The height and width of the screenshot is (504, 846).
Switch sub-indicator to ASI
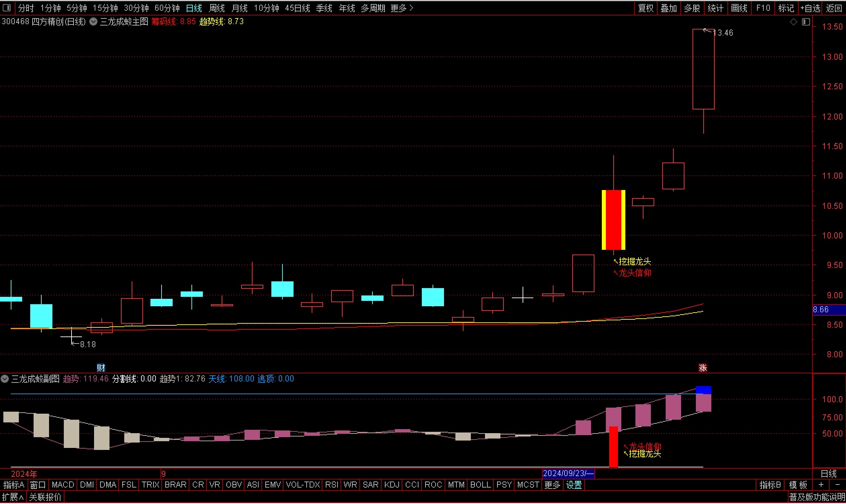tap(253, 486)
